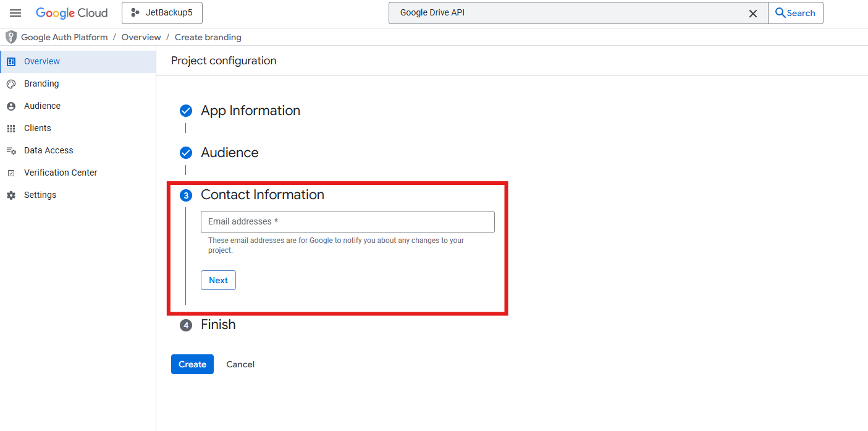This screenshot has height=431, width=868.
Task: Focus the Email addresses input field
Action: [x=347, y=222]
